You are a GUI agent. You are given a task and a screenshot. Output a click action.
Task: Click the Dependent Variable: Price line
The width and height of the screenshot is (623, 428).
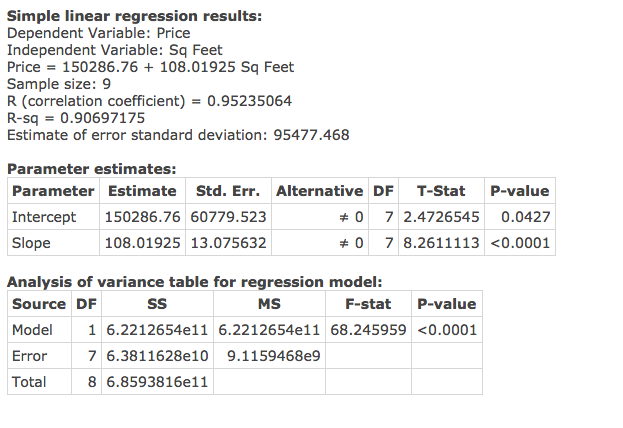[98, 33]
